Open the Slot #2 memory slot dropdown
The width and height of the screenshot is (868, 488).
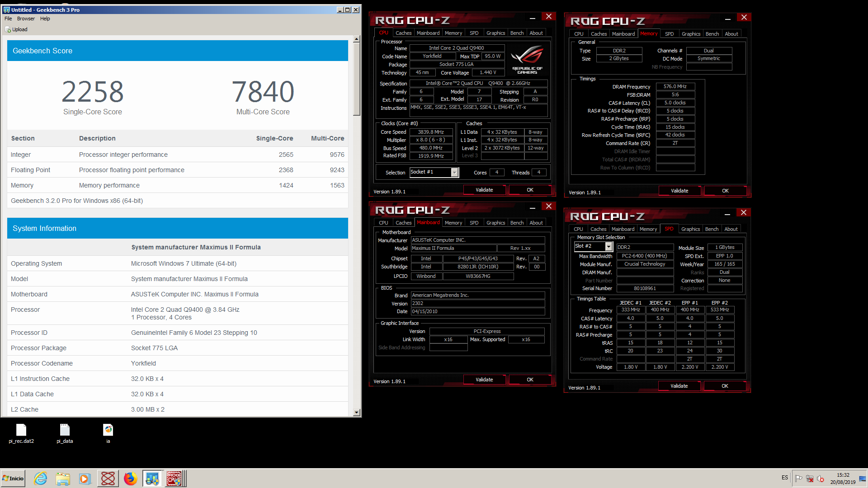point(609,246)
